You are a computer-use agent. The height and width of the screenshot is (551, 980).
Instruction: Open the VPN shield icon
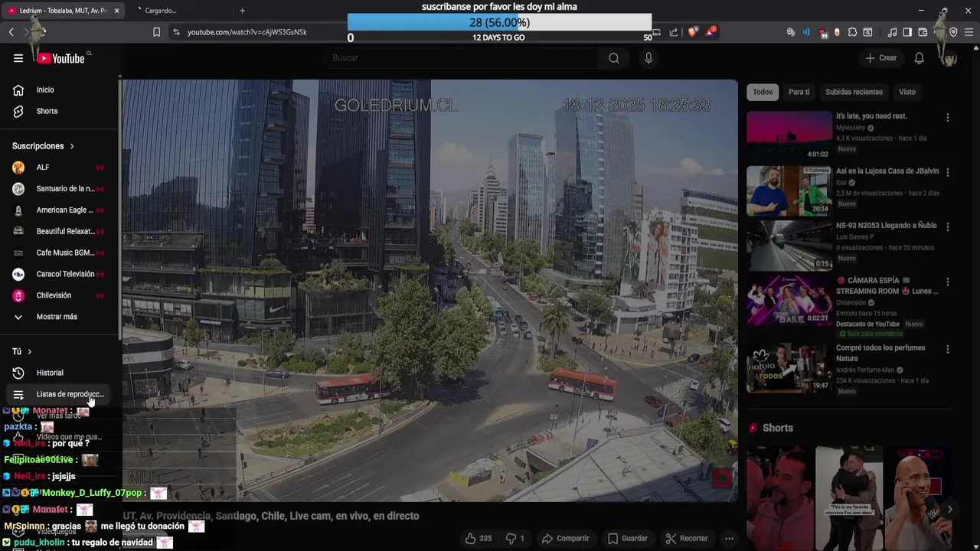[953, 32]
